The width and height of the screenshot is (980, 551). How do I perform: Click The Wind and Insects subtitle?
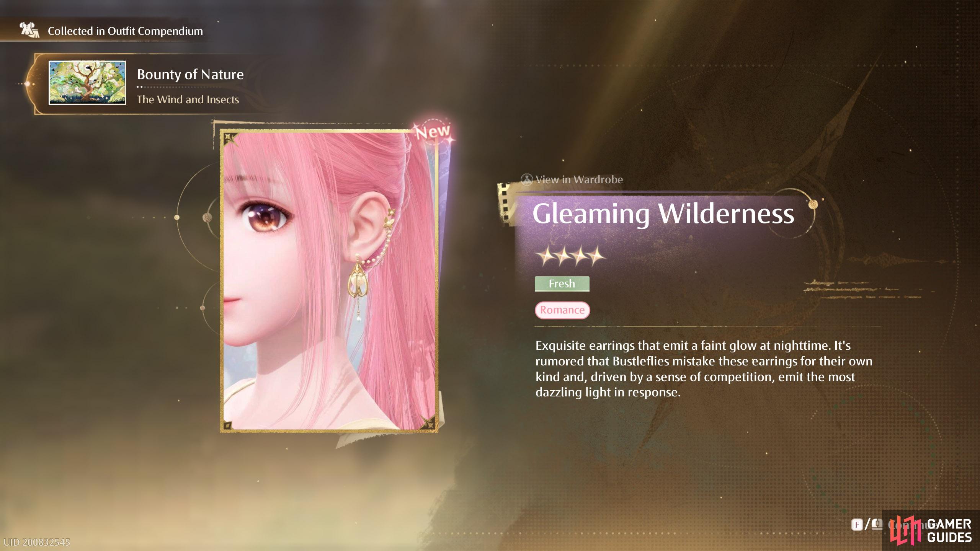coord(188,99)
